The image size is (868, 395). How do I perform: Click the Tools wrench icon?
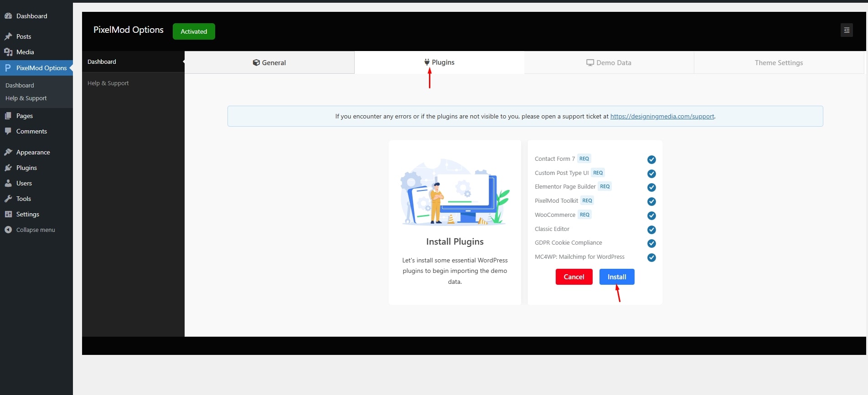point(8,199)
